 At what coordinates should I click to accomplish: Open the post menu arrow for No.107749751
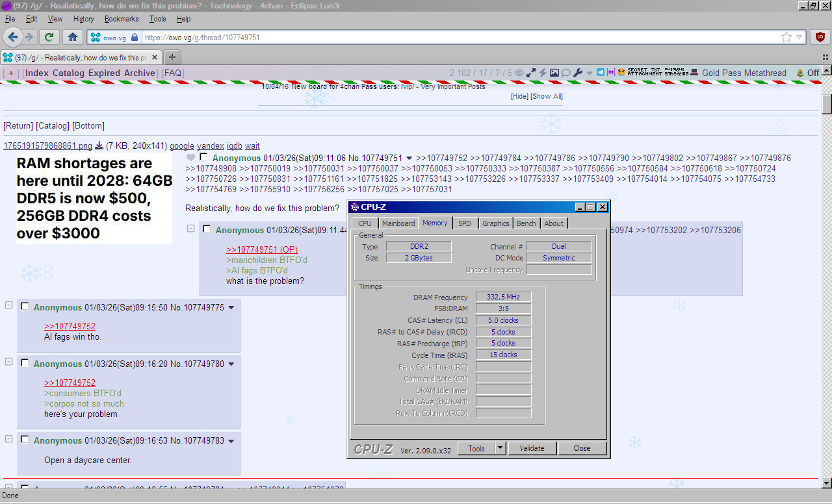[409, 158]
